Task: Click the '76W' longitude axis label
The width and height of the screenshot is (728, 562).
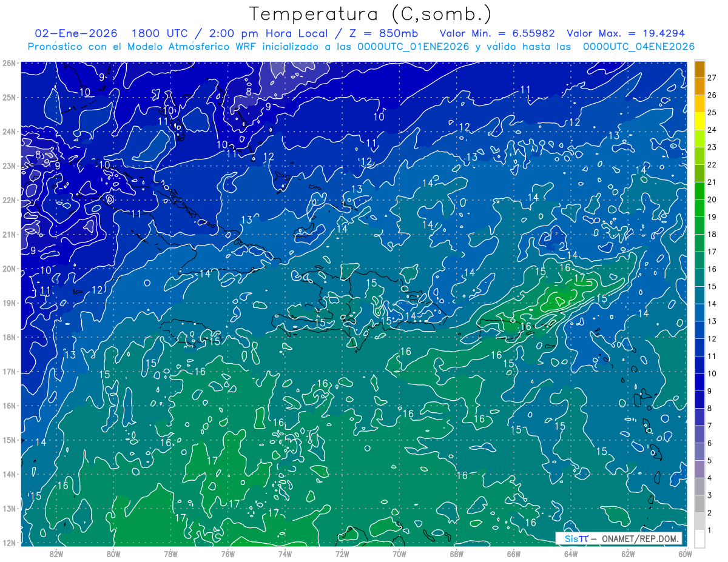Action: (x=228, y=553)
